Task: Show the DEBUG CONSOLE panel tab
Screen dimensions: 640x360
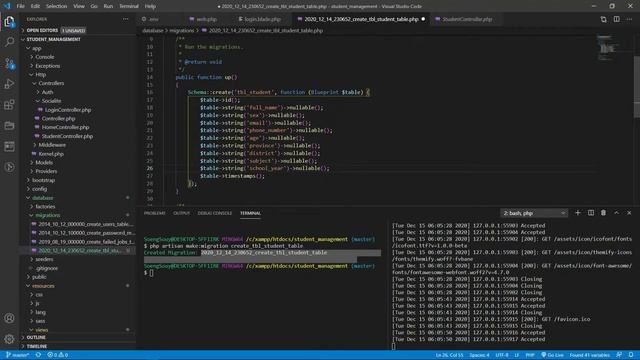Action: 215,213
